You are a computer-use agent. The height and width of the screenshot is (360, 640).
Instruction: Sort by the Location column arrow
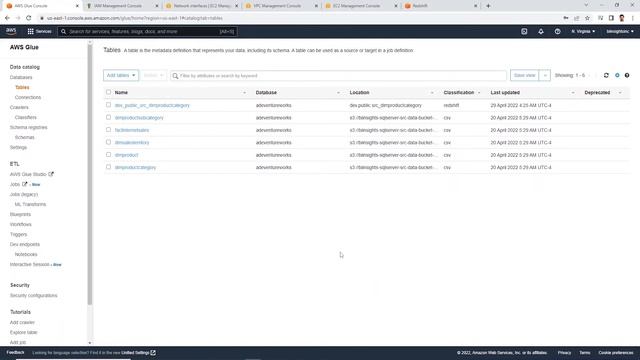(432, 93)
